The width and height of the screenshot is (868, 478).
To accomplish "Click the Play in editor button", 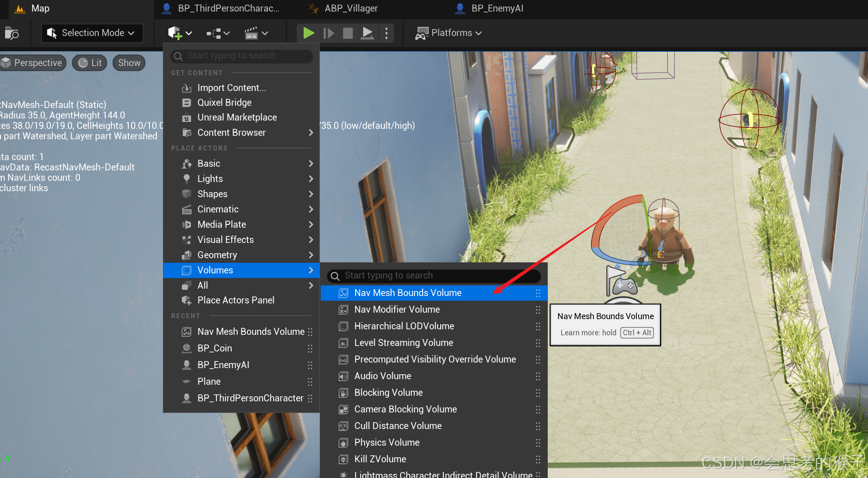I will tap(308, 33).
